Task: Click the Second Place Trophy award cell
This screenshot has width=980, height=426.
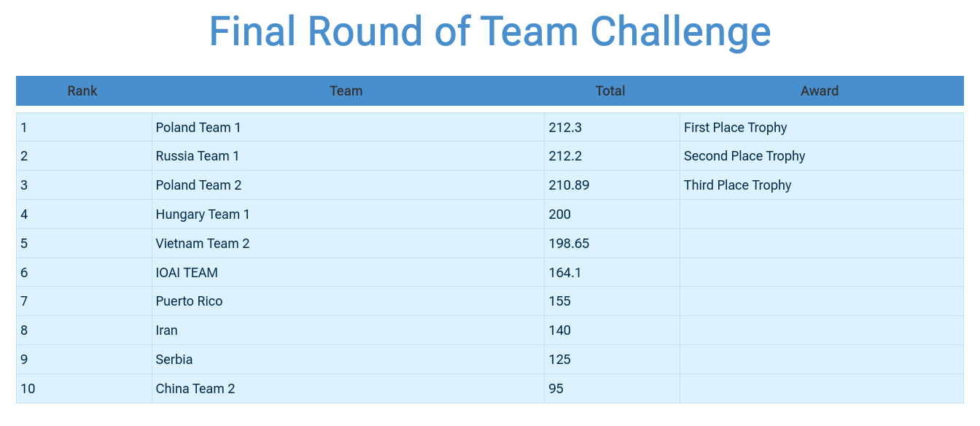Action: pyautogui.click(x=744, y=156)
